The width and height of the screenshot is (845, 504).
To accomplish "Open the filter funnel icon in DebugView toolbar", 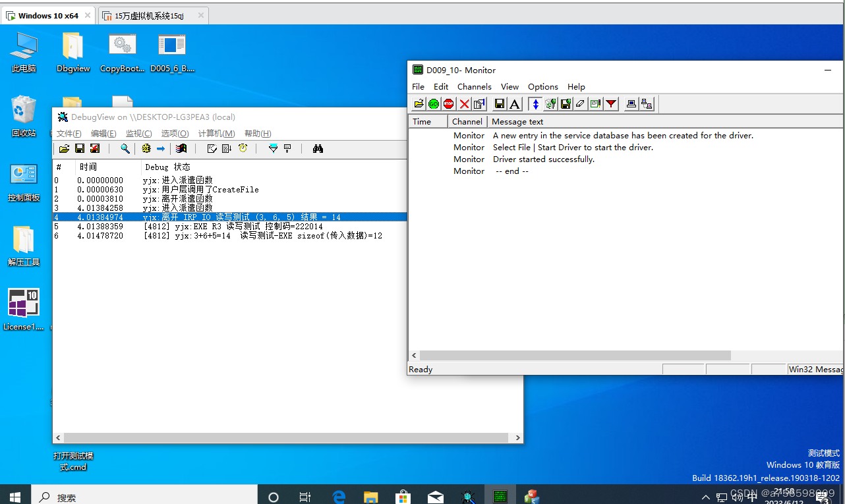I will 273,148.
